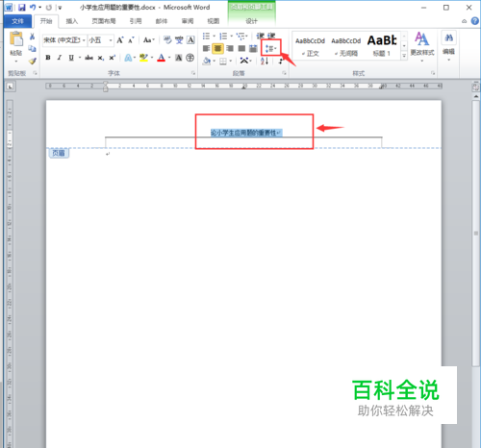Click the Numbering list icon
The height and width of the screenshot is (448, 481).
[223, 36]
